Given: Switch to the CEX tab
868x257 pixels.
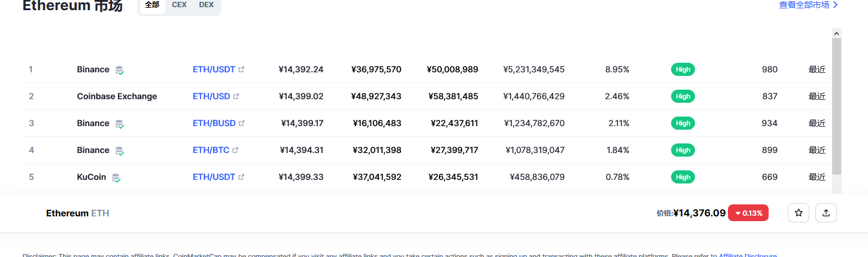Looking at the screenshot, I should tap(179, 5).
